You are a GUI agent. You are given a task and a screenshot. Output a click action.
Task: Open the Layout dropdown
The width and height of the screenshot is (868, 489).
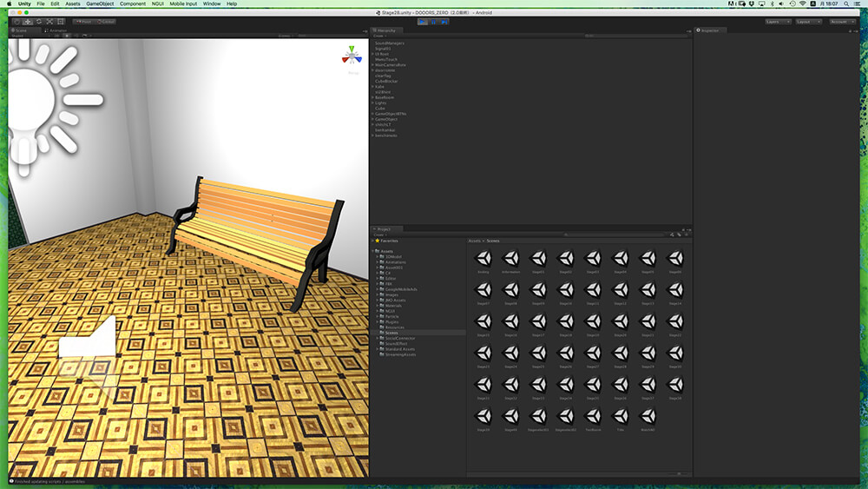(809, 21)
